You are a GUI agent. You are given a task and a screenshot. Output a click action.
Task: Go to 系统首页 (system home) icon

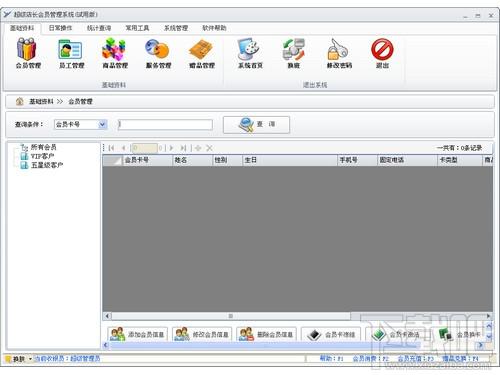250,53
